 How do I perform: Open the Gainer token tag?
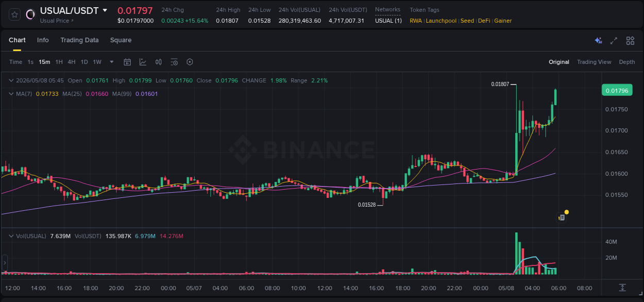pos(503,21)
